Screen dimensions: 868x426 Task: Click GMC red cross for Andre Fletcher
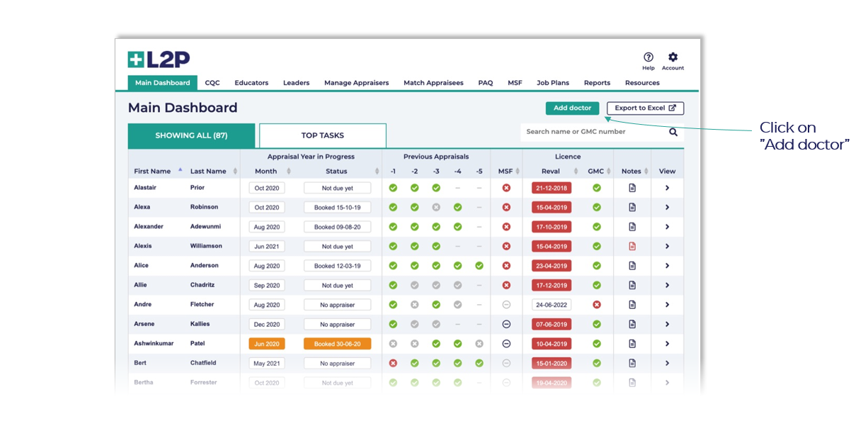pos(597,305)
